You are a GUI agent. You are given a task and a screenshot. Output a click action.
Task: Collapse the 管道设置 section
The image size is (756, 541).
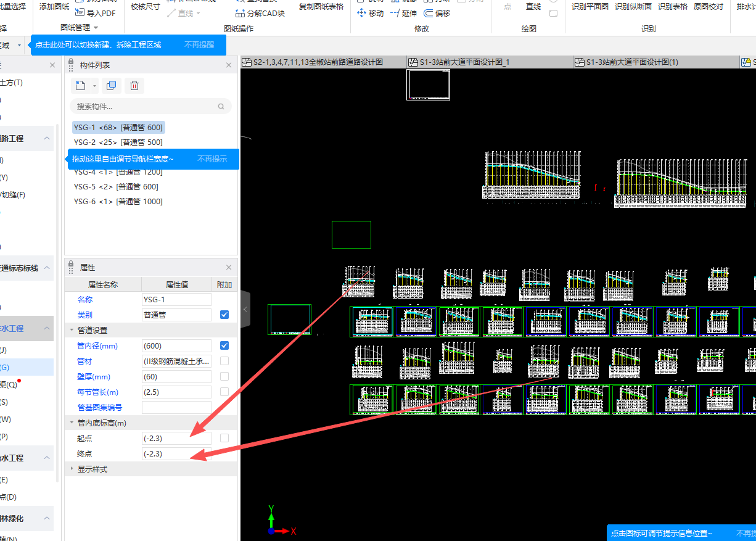point(72,330)
